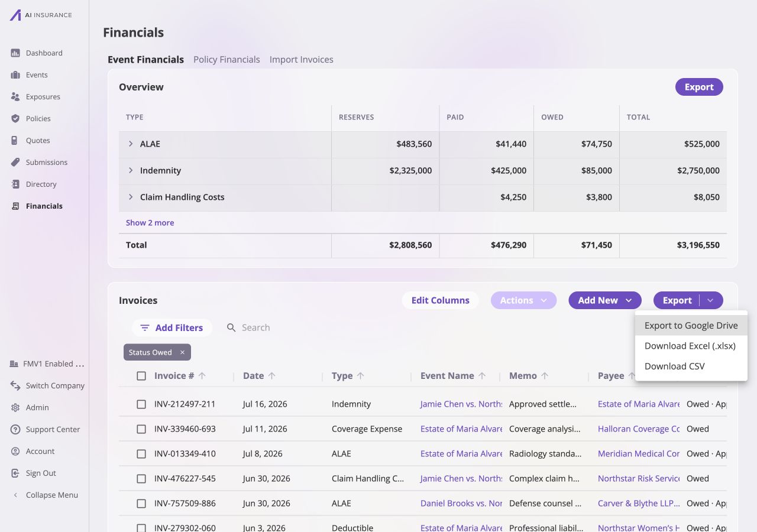The height and width of the screenshot is (532, 757).
Task: Check the box for INV-279302-060
Action: click(141, 528)
